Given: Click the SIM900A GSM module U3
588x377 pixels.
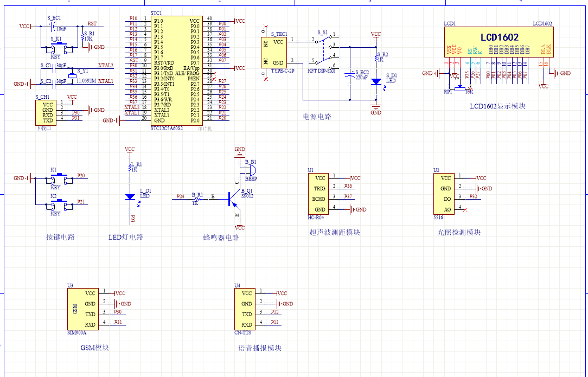Looking at the screenshot, I should click(82, 309).
